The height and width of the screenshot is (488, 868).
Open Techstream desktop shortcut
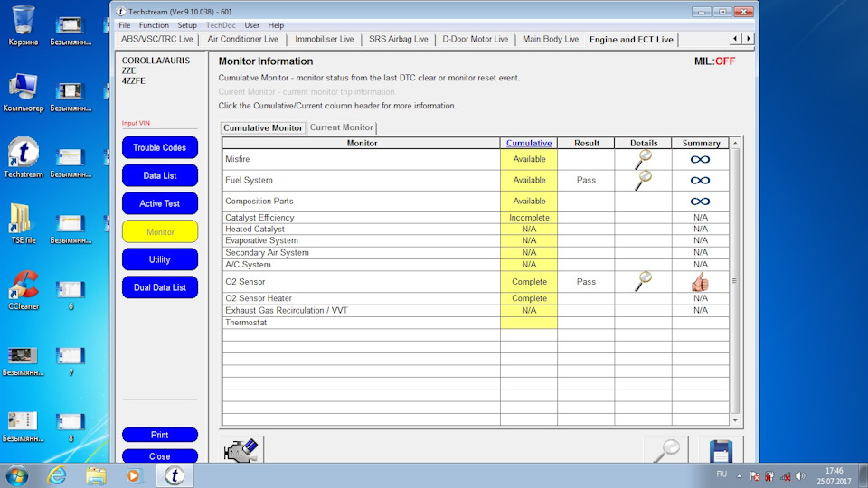[24, 157]
